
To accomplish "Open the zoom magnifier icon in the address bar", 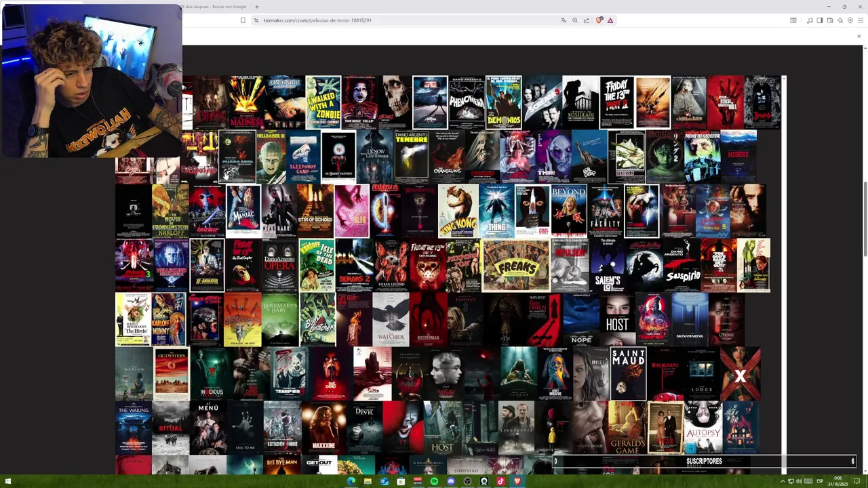I will [574, 20].
